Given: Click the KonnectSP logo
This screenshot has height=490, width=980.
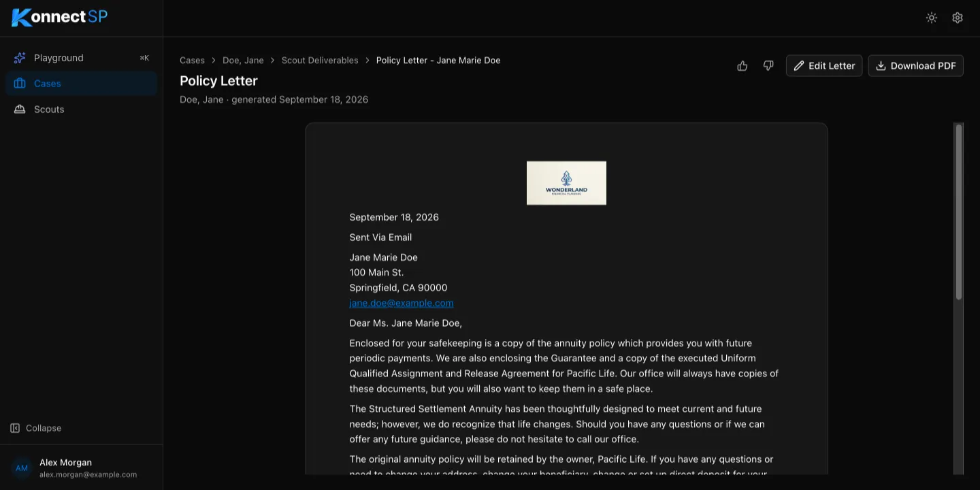Looking at the screenshot, I should click(x=60, y=17).
